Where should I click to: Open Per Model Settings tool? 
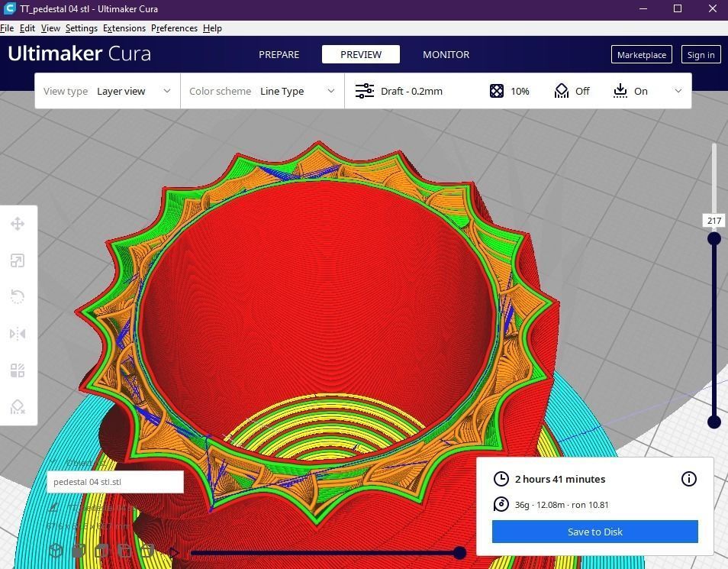[x=18, y=370]
